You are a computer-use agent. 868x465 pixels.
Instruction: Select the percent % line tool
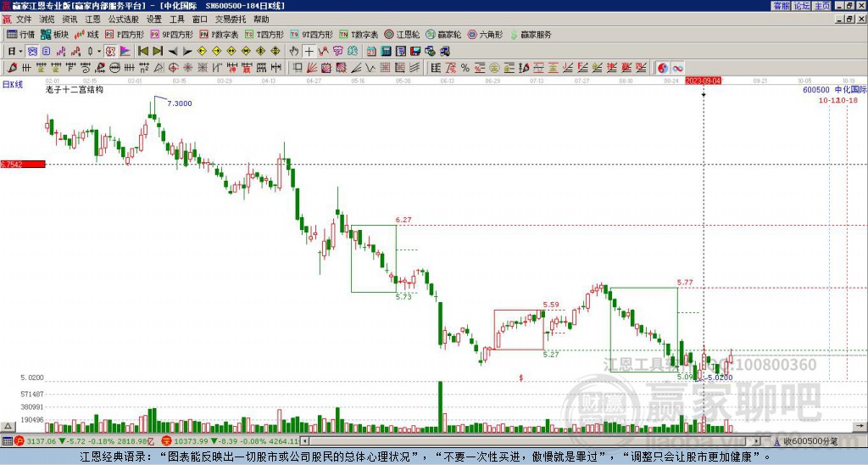pos(465,68)
